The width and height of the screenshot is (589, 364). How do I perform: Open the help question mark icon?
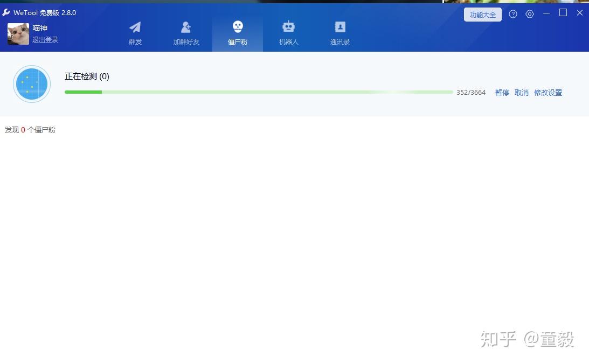(512, 14)
